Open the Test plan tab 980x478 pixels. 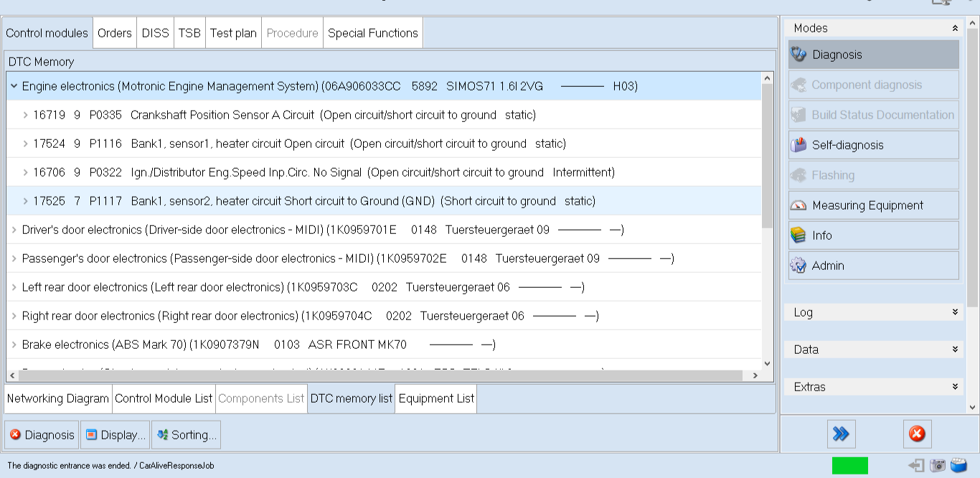coord(232,33)
